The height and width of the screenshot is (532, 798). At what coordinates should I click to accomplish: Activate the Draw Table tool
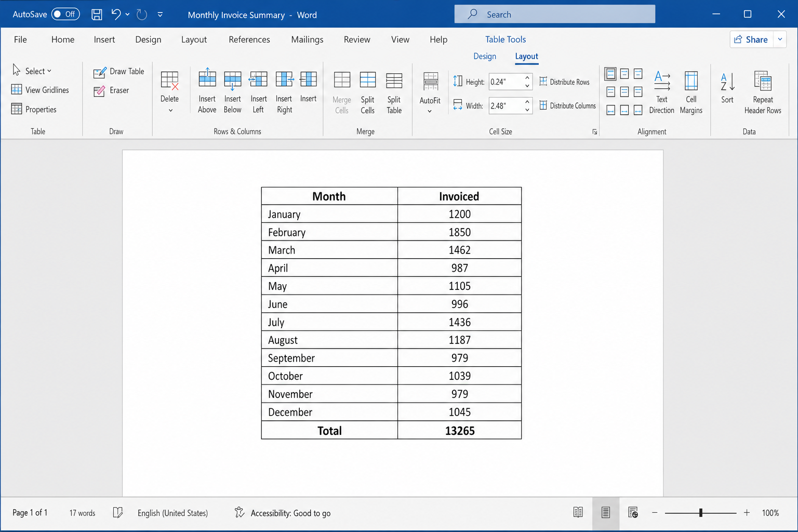[x=119, y=72]
